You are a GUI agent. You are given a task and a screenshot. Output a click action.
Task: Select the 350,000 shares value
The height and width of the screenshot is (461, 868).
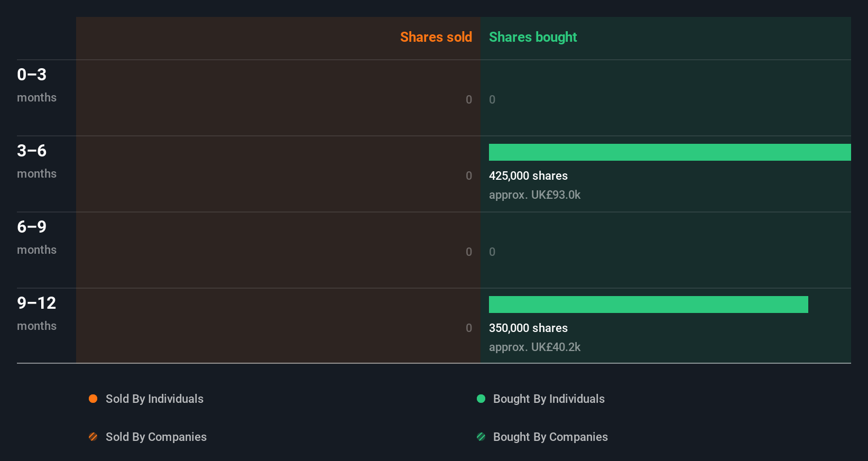[x=528, y=328]
